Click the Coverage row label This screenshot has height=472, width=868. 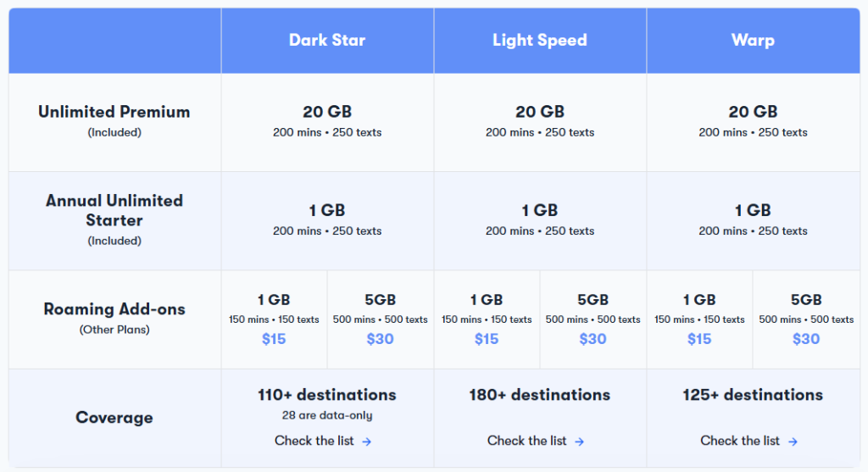tap(114, 417)
